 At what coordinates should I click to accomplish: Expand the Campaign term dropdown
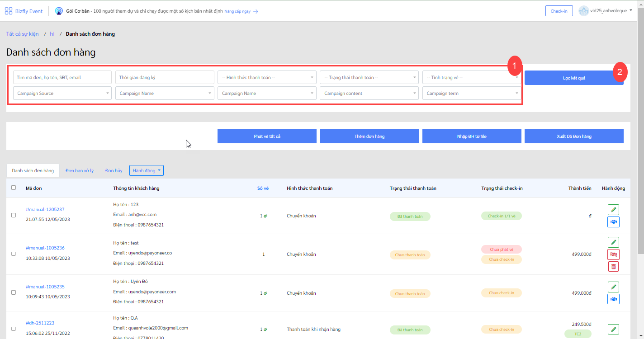click(471, 93)
